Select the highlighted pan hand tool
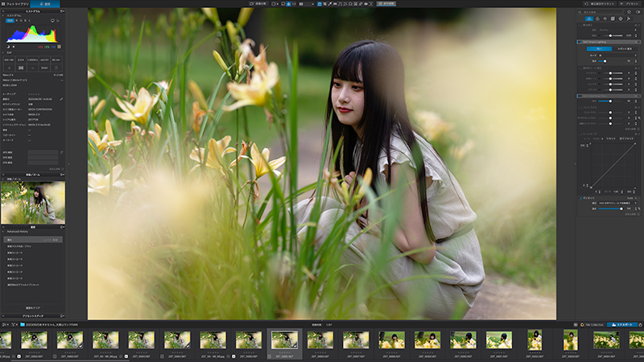This screenshot has width=644, height=362. (x=288, y=4)
